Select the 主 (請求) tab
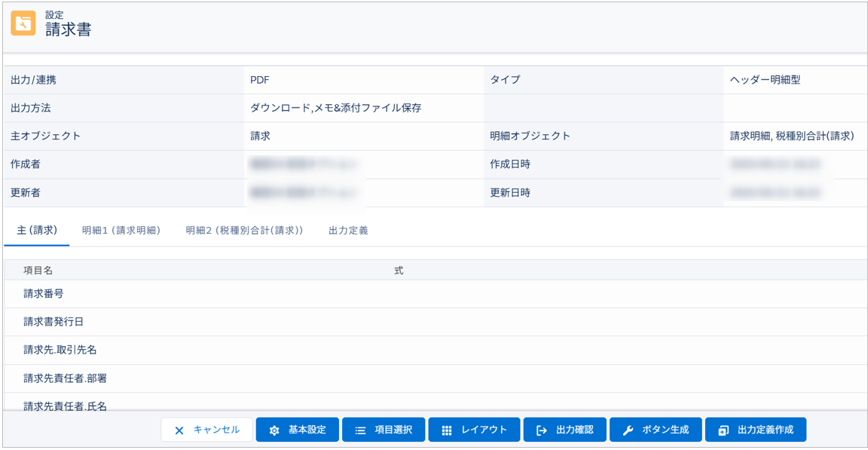 tap(37, 231)
